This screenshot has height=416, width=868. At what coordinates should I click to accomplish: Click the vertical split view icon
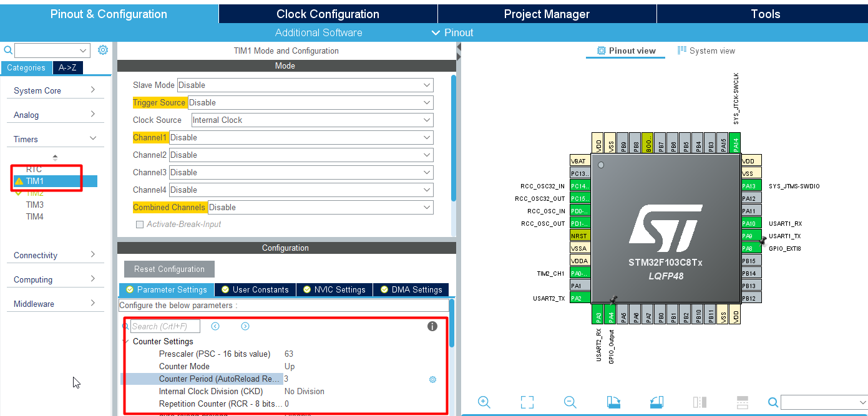point(700,402)
